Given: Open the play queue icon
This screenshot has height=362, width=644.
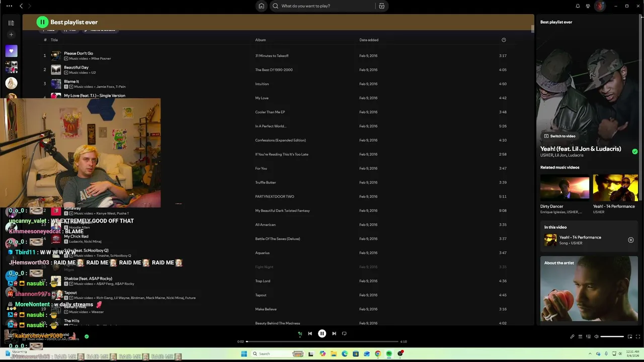Looking at the screenshot, I should click(x=580, y=336).
